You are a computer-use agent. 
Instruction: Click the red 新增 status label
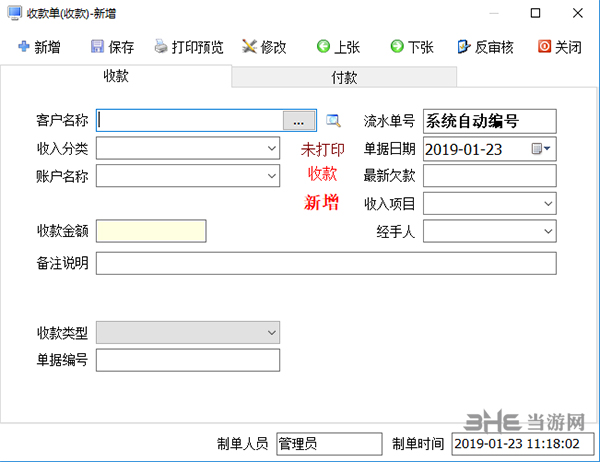coord(321,202)
